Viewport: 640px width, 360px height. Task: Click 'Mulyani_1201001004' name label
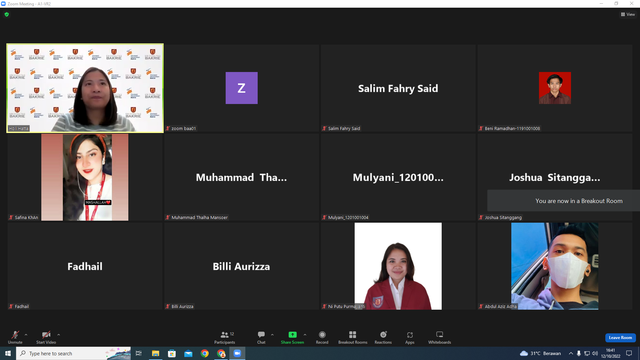pos(348,217)
